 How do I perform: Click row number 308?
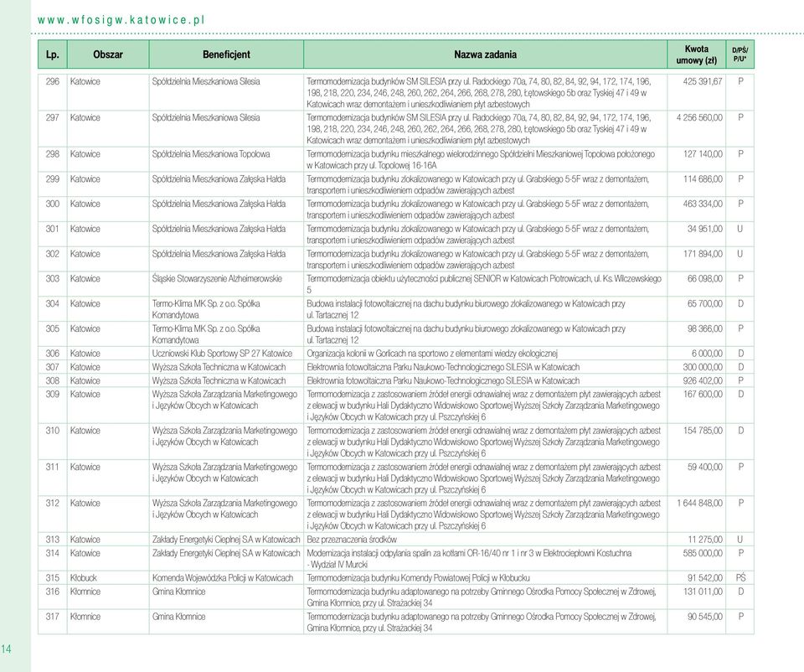pos(52,381)
